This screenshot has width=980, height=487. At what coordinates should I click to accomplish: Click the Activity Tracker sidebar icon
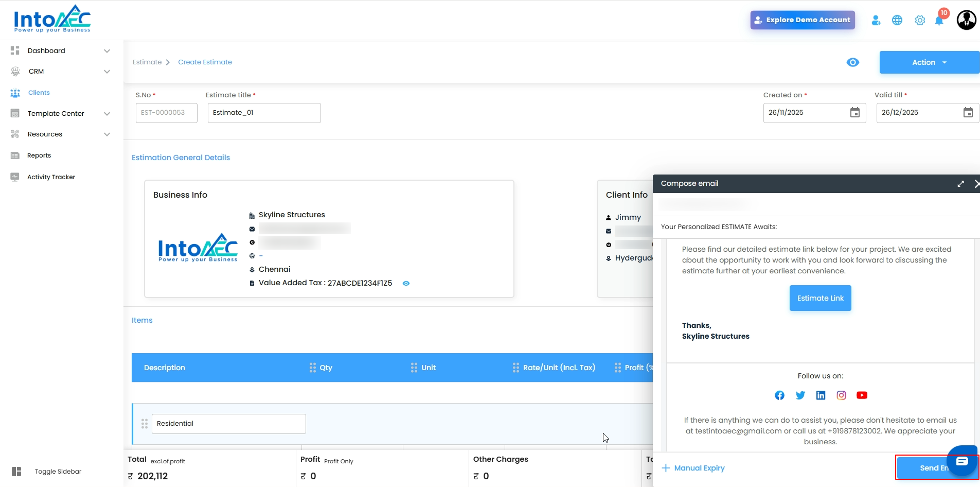click(x=15, y=177)
